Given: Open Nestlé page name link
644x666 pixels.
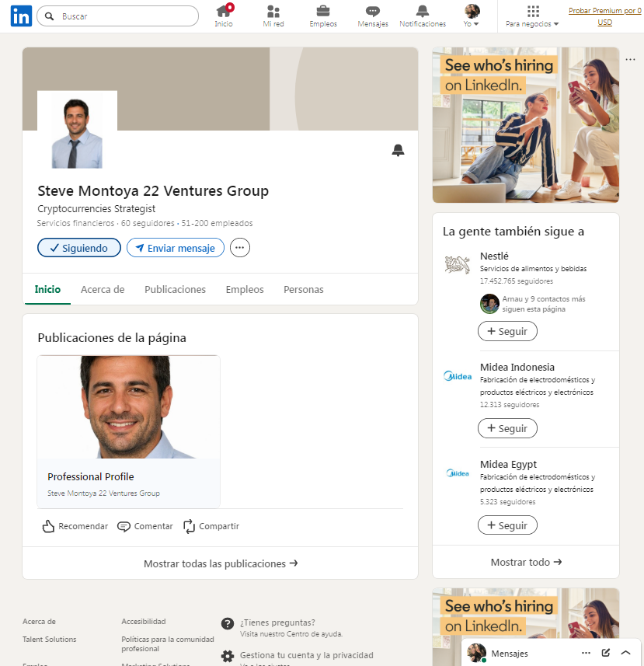Looking at the screenshot, I should point(494,256).
